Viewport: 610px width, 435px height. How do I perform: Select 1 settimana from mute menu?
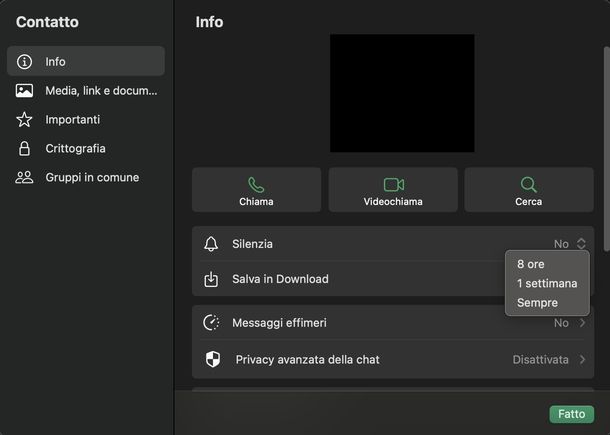tap(546, 284)
